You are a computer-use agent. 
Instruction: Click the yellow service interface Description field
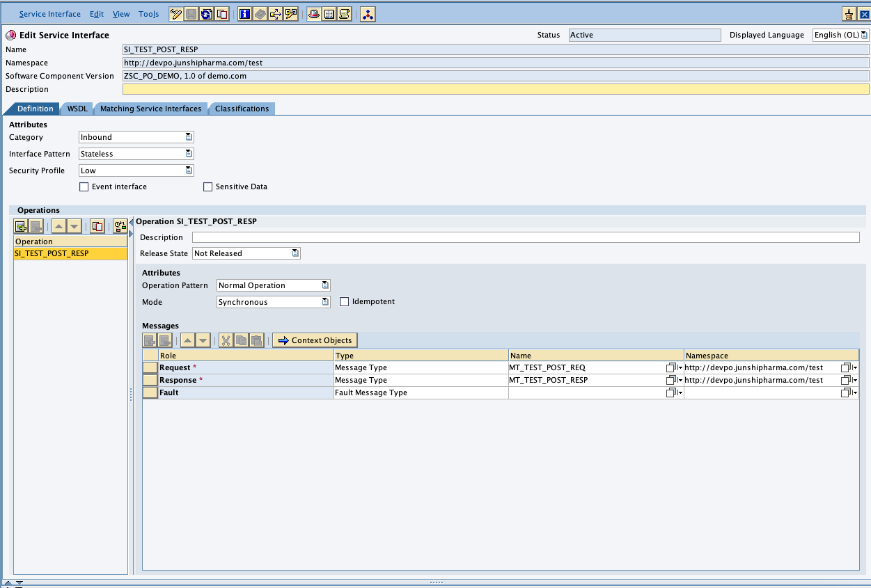coord(496,89)
